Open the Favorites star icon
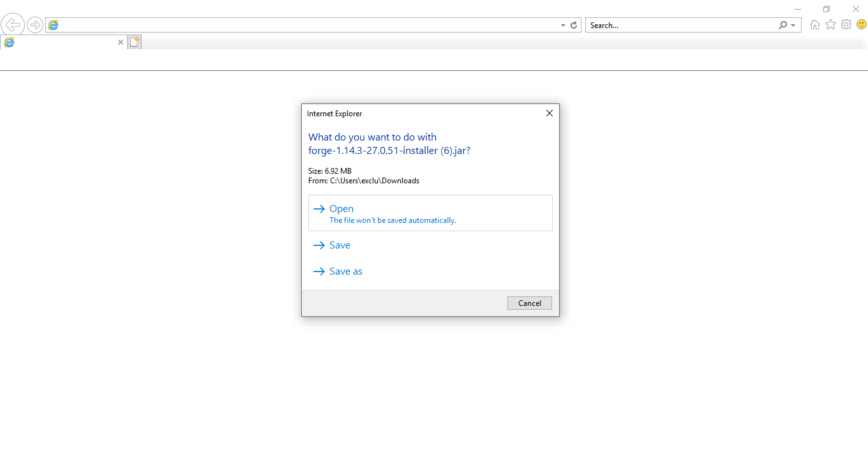868x465 pixels. tap(830, 24)
